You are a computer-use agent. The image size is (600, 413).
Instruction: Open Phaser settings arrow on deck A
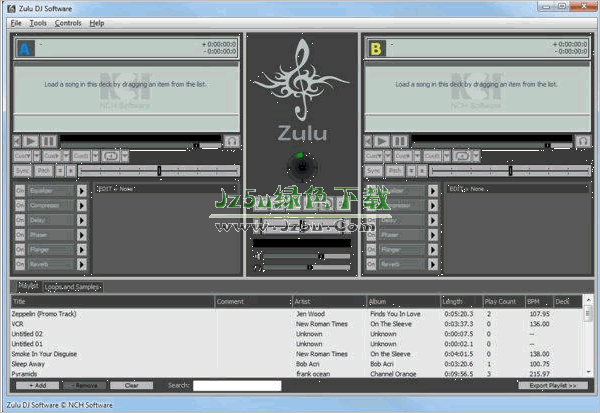pos(82,235)
